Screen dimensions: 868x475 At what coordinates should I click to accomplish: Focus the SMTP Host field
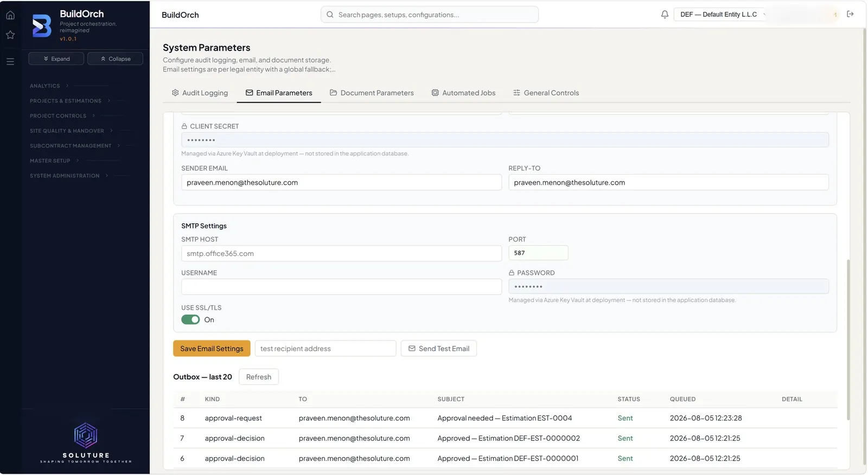[x=341, y=254]
